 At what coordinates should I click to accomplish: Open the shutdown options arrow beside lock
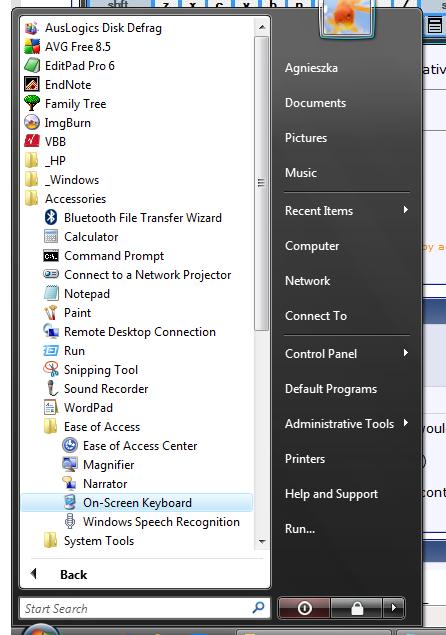point(393,608)
